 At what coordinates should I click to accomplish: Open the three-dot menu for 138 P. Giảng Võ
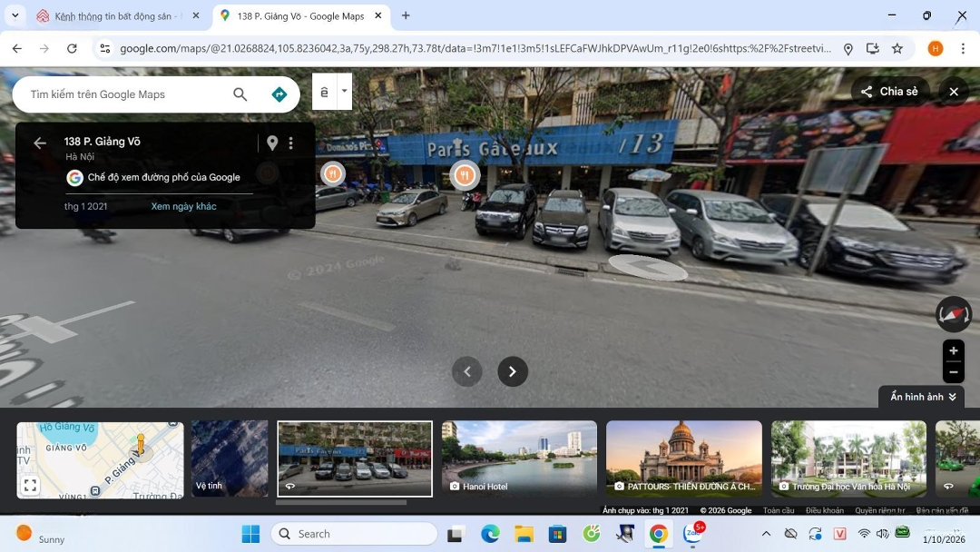291,143
